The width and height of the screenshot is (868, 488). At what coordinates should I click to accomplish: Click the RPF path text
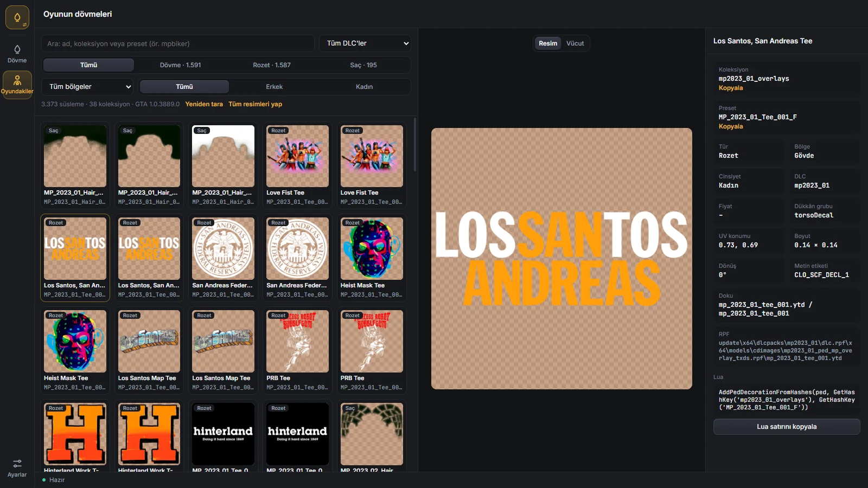click(x=786, y=350)
